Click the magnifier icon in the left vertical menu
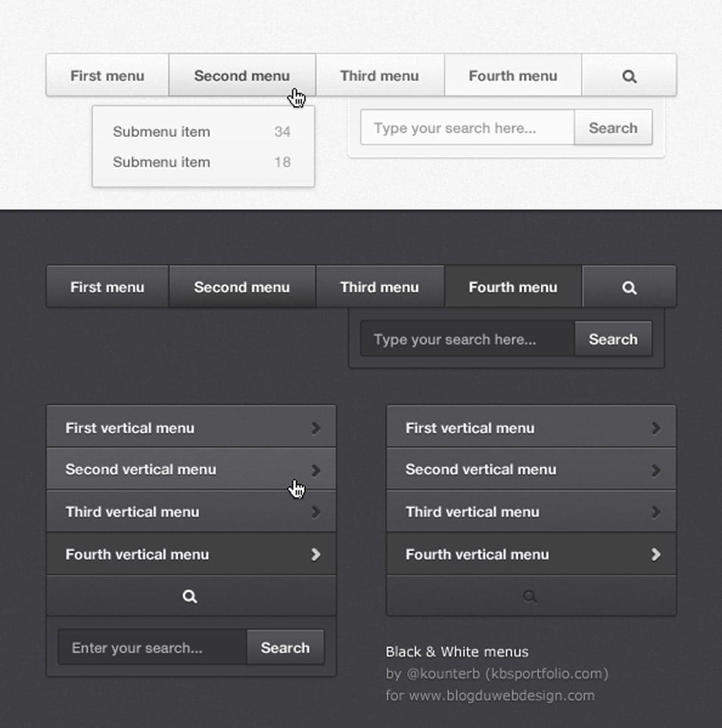 coord(190,596)
